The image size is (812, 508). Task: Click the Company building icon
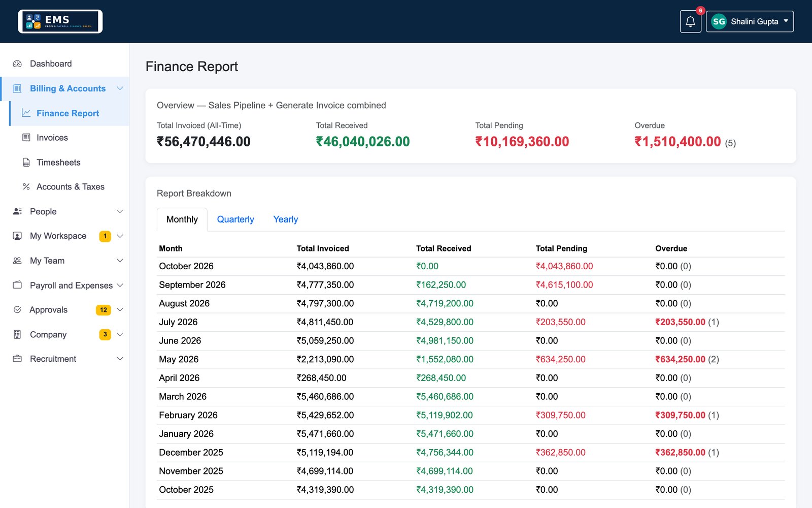17,334
